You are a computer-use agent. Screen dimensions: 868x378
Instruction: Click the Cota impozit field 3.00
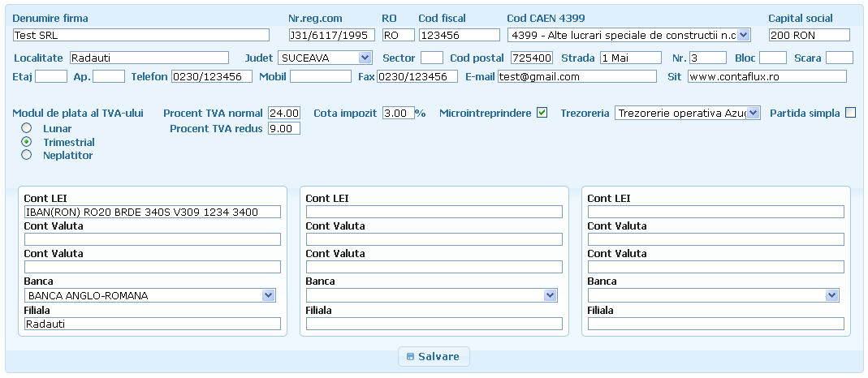[399, 114]
